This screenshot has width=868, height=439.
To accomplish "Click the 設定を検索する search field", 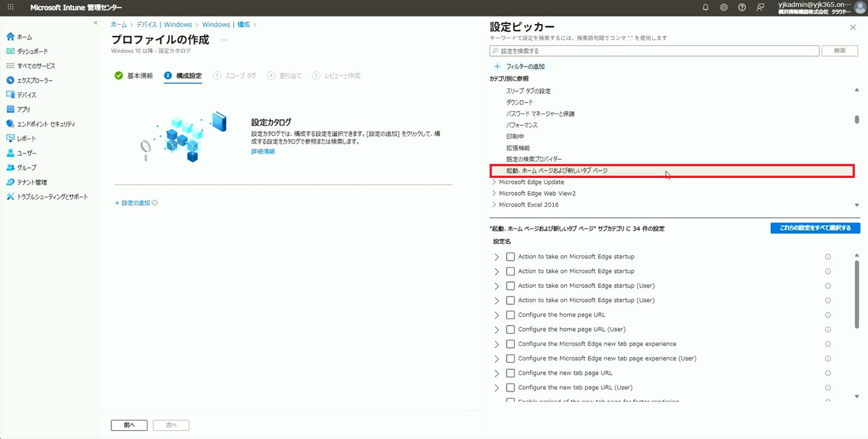I will (654, 51).
